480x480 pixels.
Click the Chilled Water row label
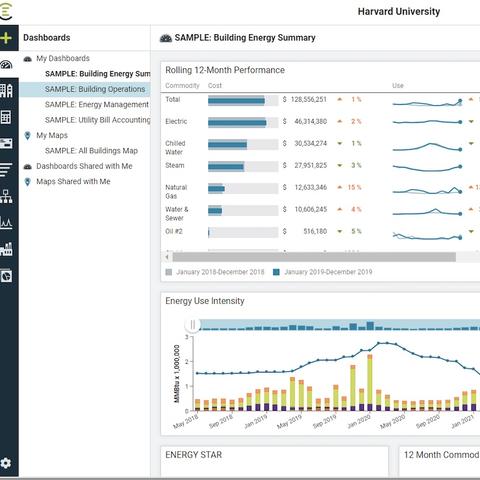pyautogui.click(x=175, y=148)
